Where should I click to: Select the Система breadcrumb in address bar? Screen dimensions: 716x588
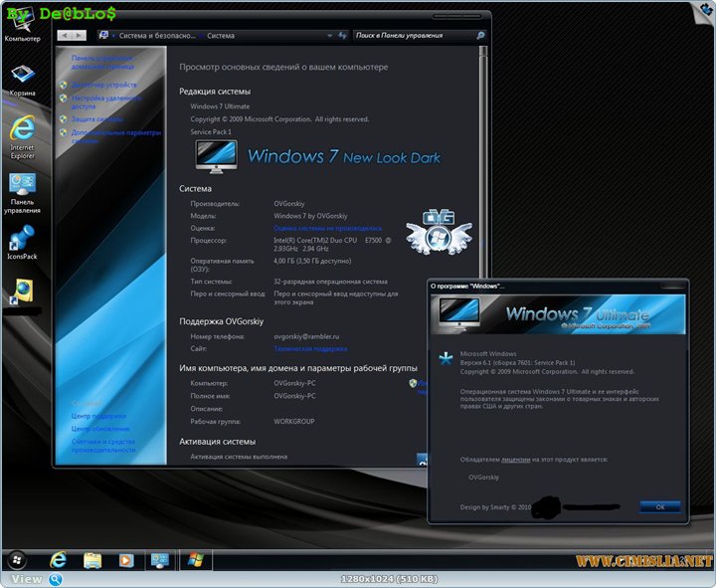coord(221,35)
